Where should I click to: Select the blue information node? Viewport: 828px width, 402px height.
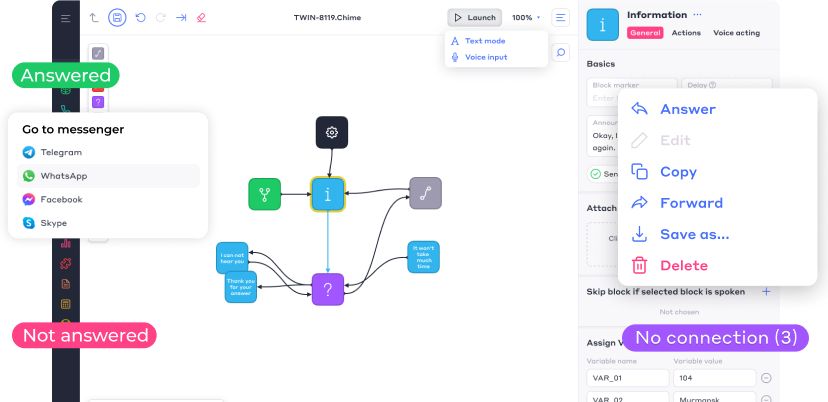[x=327, y=194]
